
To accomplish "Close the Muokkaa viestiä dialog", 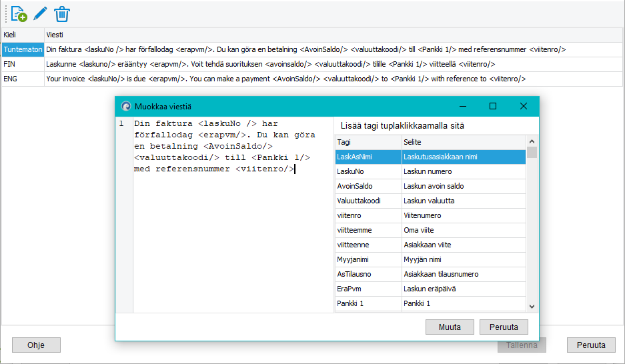I will click(524, 106).
